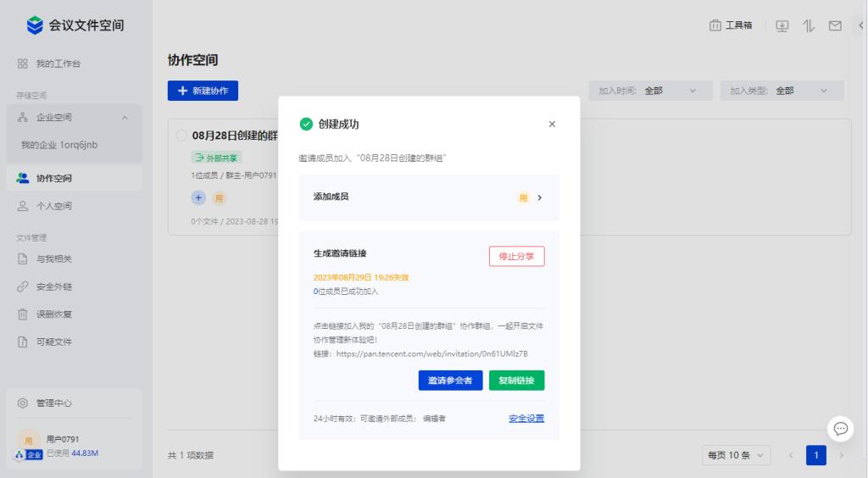Screen dimensions: 868x478
Task: Open the 工具箱 toolbox
Action: pos(731,25)
